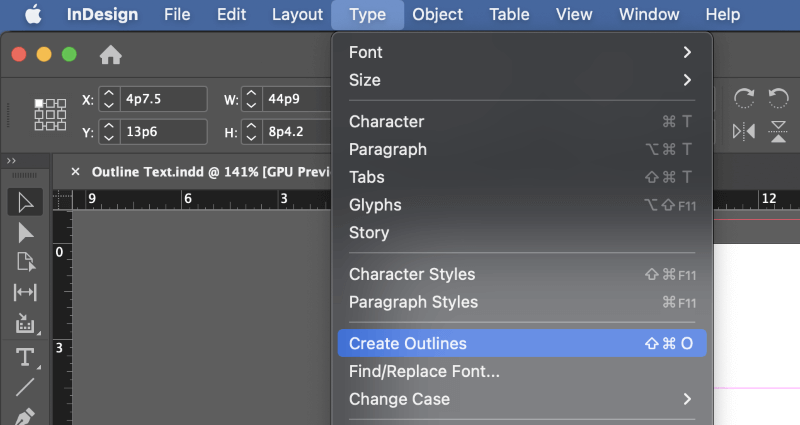Image resolution: width=800 pixels, height=425 pixels.
Task: Click the X value stepper arrows
Action: point(109,98)
